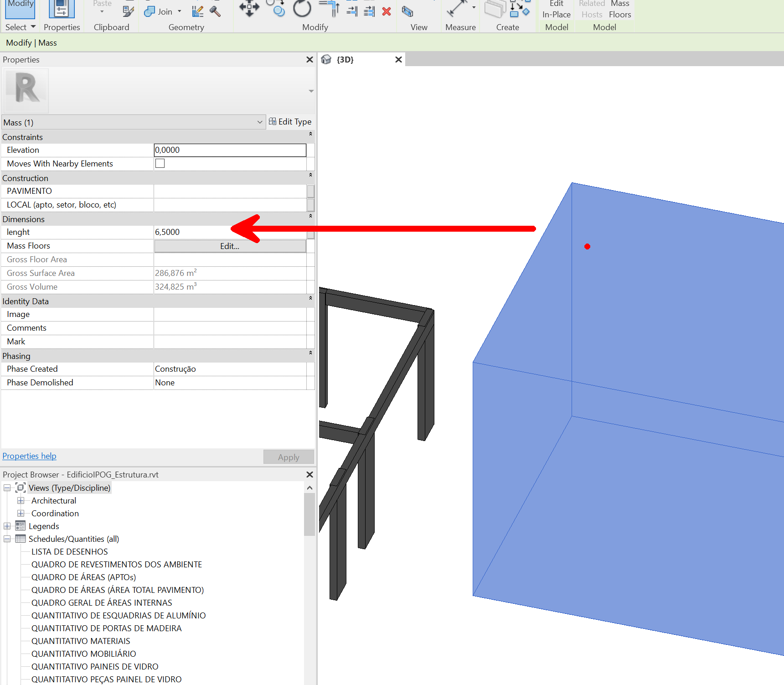This screenshot has height=685, width=784.
Task: Select the Mass Floors tool
Action: [x=619, y=9]
